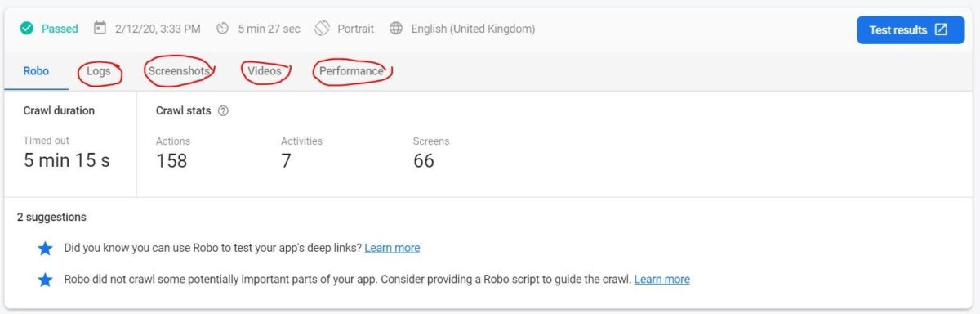Switch to the Logs tab
980x314 pixels.
99,71
